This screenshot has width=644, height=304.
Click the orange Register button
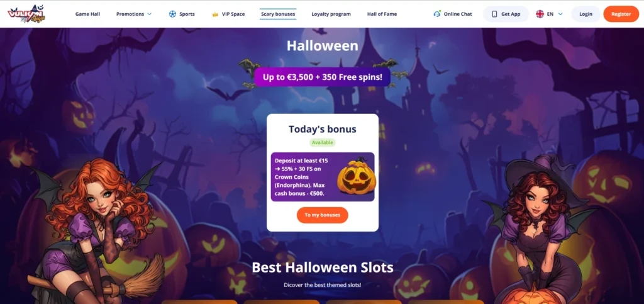pos(621,14)
